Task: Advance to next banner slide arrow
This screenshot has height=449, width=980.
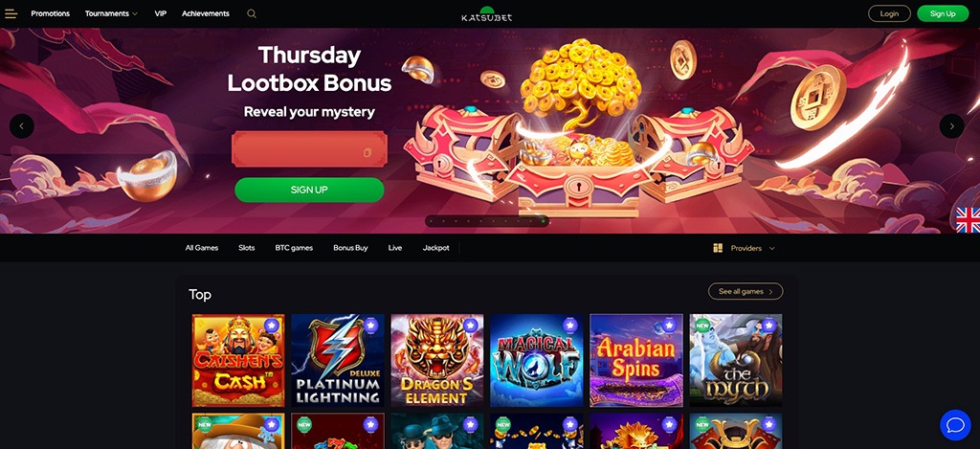Action: [952, 126]
